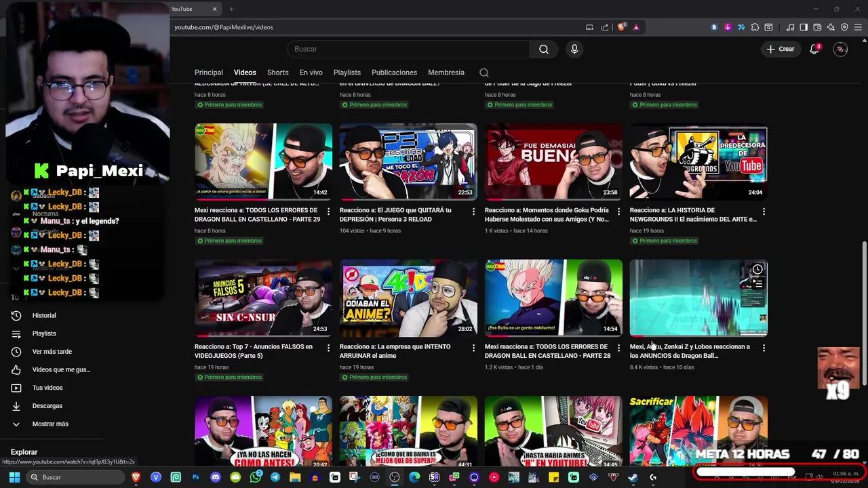Click the pink download extension icon
The width and height of the screenshot is (868, 488).
[728, 27]
